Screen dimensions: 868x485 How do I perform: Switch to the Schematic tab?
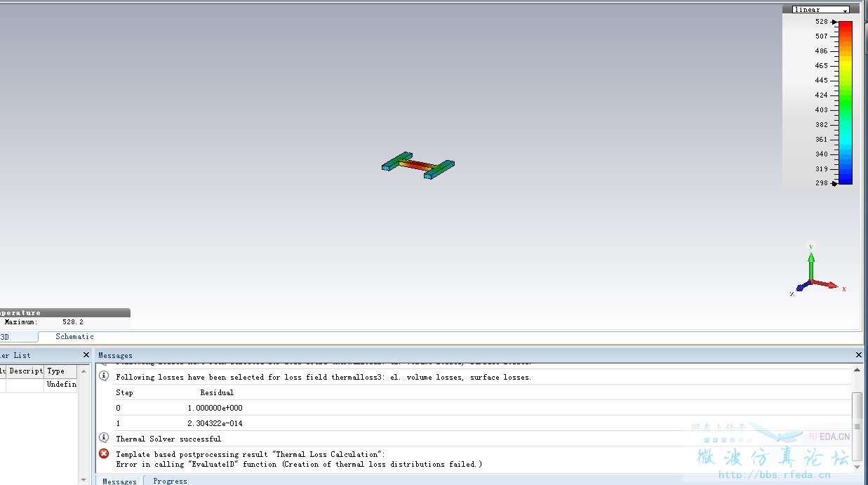click(x=74, y=337)
